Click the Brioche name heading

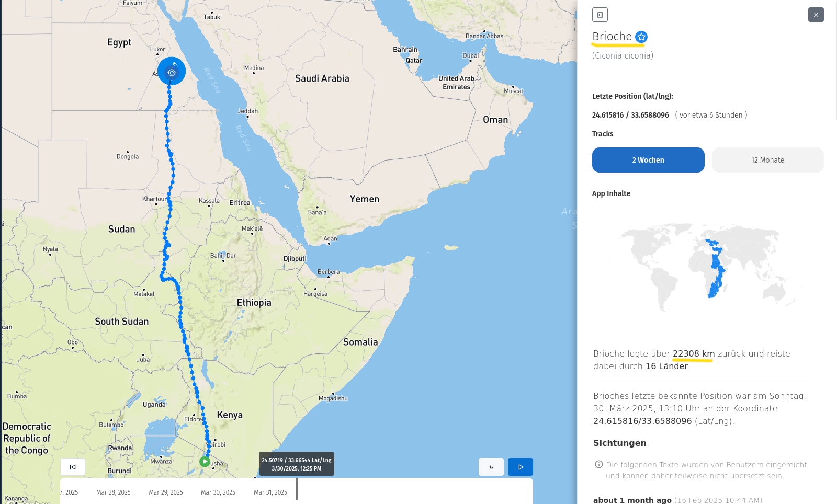point(612,37)
